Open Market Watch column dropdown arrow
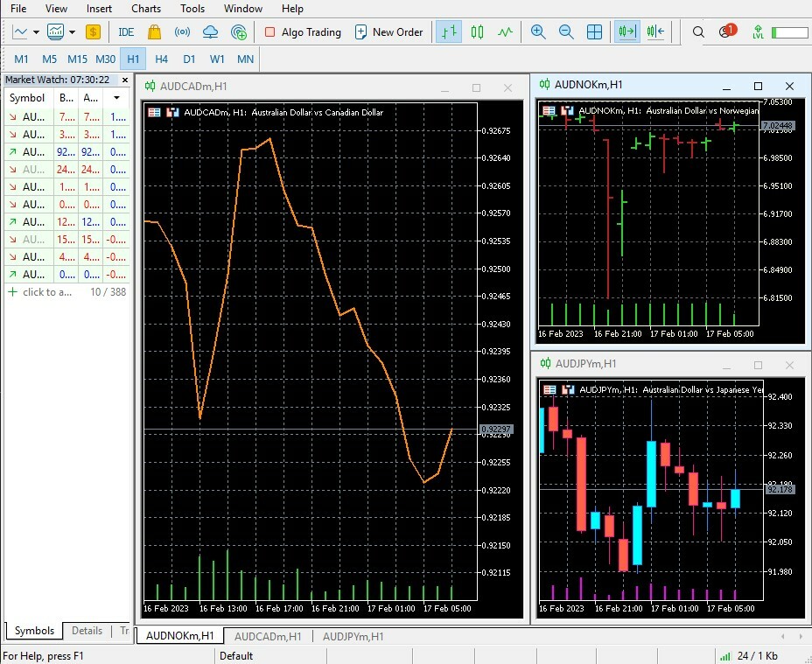The width and height of the screenshot is (812, 664). (116, 98)
